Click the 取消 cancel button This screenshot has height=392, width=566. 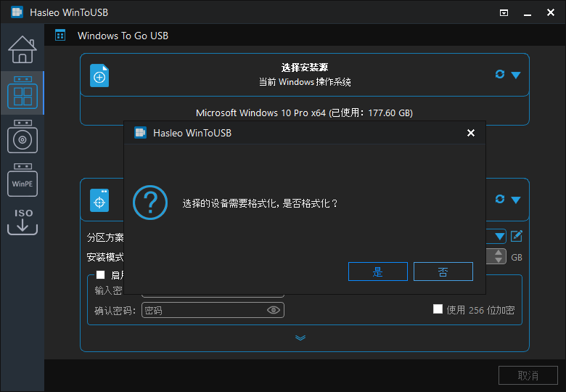tap(528, 375)
